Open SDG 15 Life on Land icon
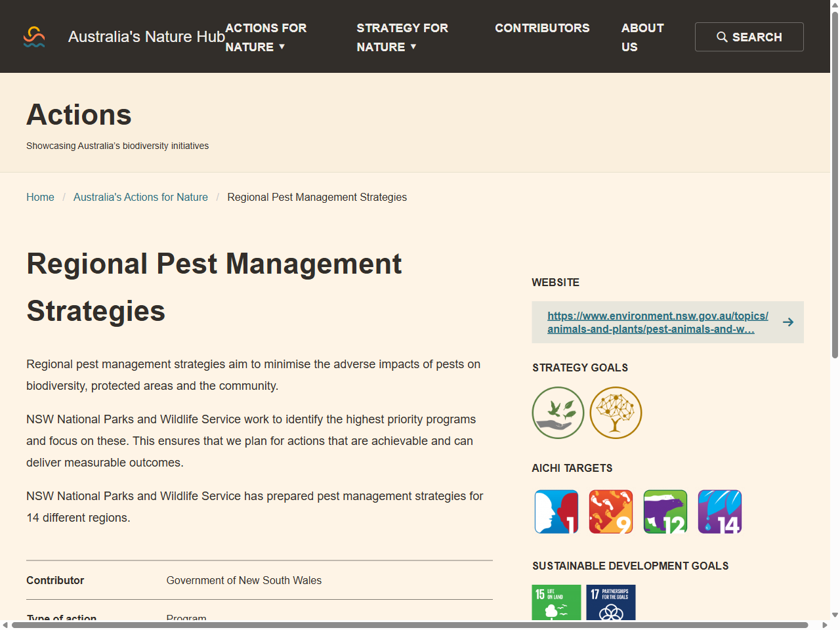The image size is (840, 630). click(556, 602)
